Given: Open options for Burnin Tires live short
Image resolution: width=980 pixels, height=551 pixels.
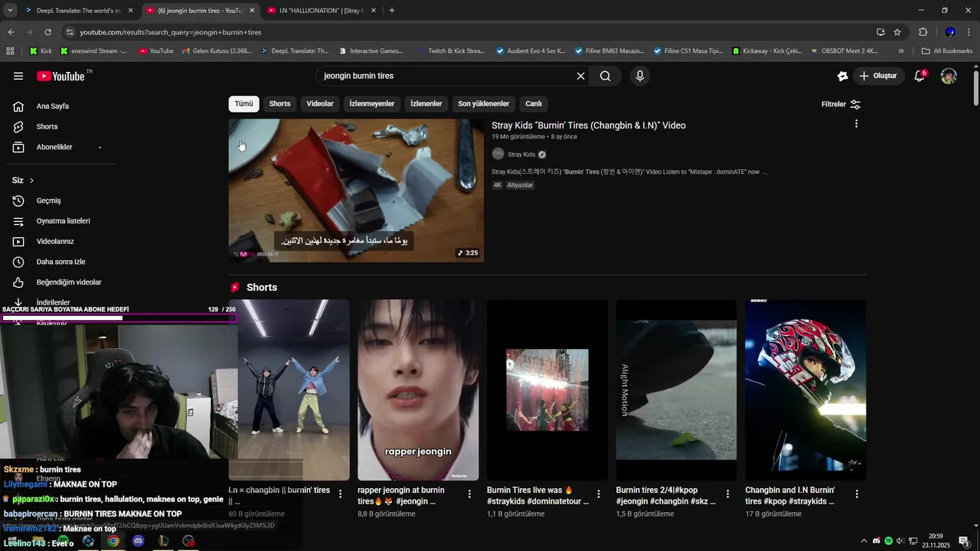Looking at the screenshot, I should pos(599,494).
